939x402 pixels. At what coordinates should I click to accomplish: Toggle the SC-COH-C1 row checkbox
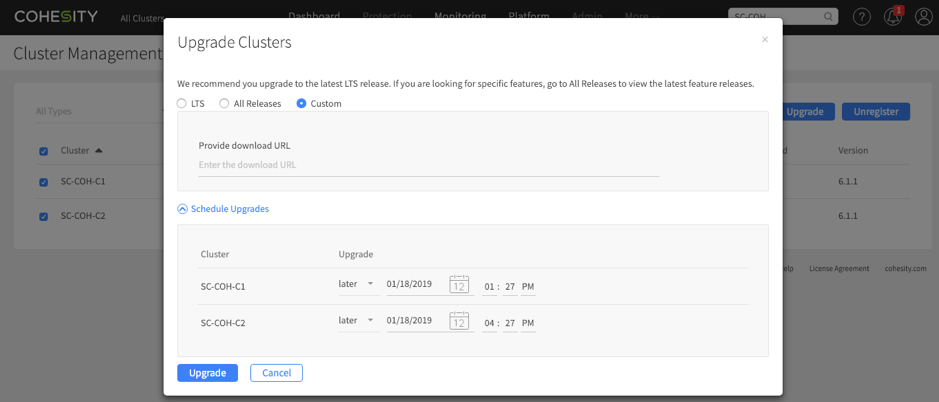tap(43, 183)
